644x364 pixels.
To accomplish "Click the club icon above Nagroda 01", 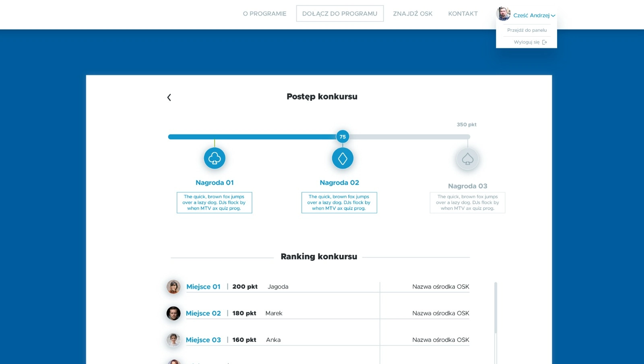I will [215, 158].
